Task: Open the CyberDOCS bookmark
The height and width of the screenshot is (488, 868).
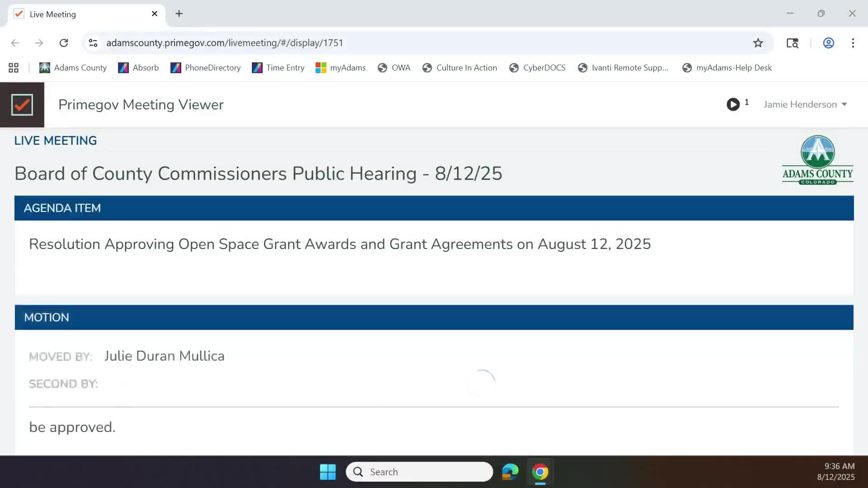Action: click(537, 68)
